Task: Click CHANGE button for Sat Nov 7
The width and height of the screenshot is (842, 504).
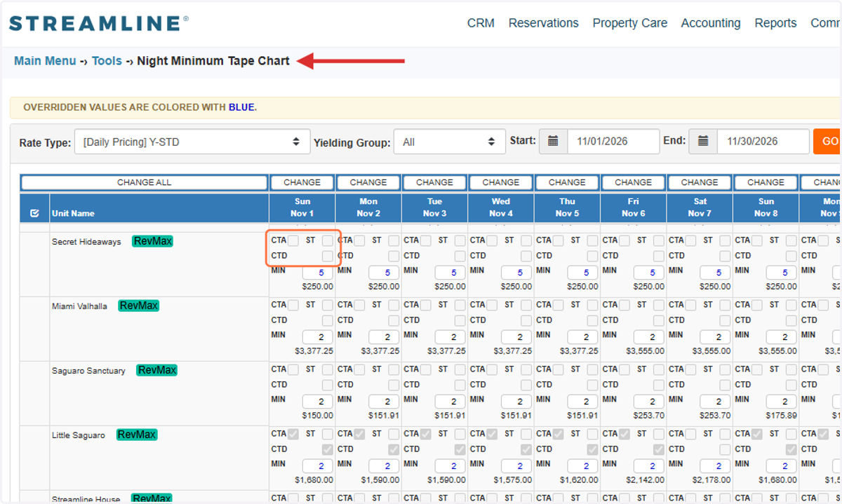Action: point(700,182)
